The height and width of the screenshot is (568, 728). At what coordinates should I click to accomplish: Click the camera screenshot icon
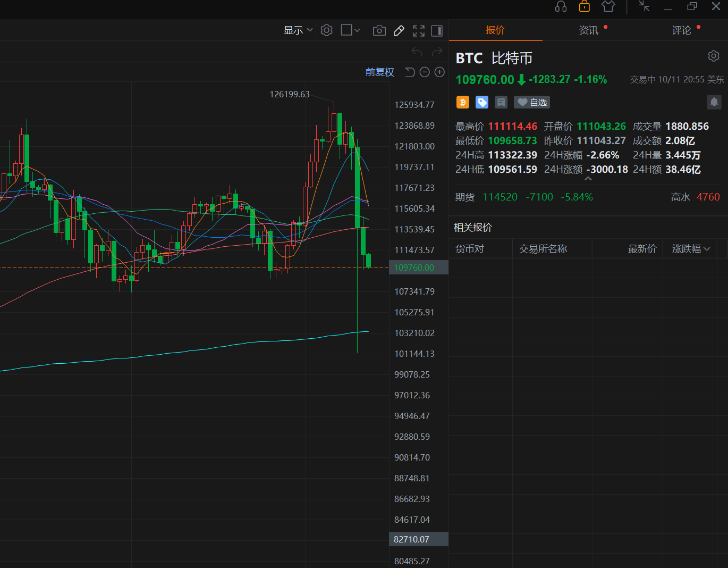[379, 30]
